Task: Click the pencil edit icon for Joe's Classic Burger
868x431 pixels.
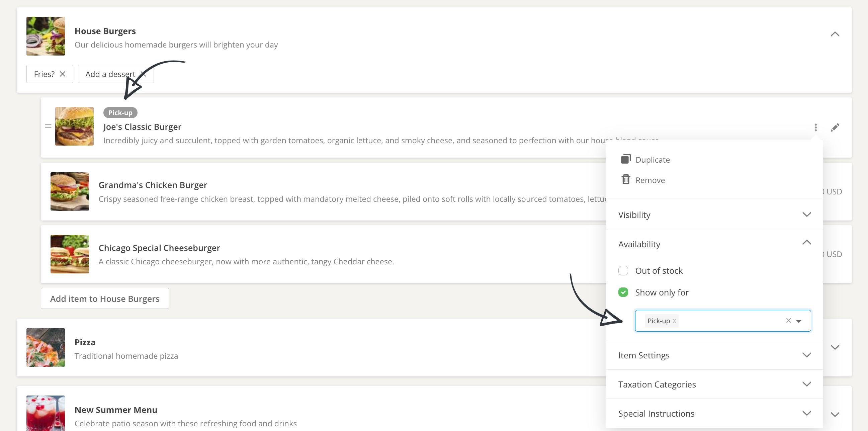Action: pyautogui.click(x=835, y=127)
